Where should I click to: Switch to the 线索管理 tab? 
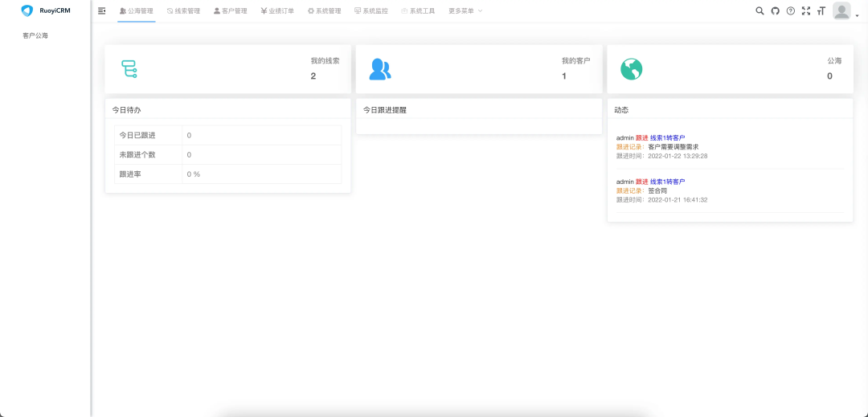[183, 11]
